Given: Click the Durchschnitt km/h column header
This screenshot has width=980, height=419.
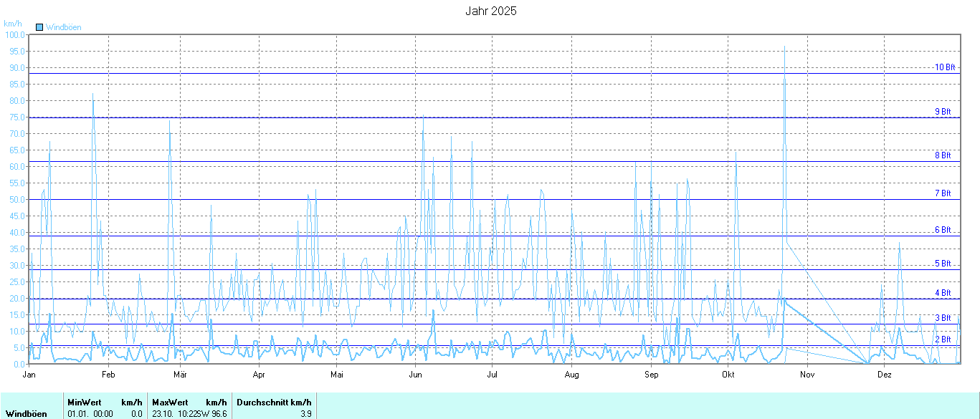Looking at the screenshot, I should (274, 403).
